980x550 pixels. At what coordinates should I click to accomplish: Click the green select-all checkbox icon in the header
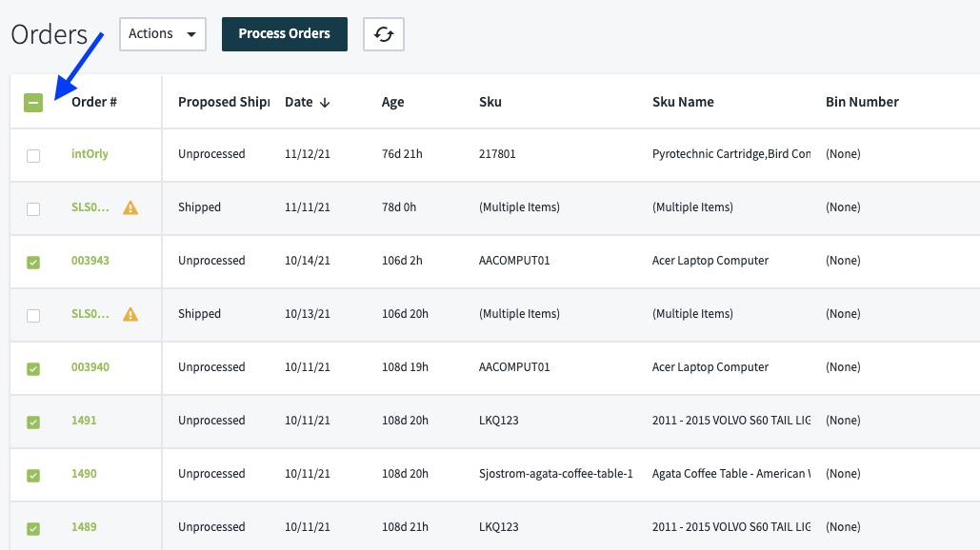(32, 101)
